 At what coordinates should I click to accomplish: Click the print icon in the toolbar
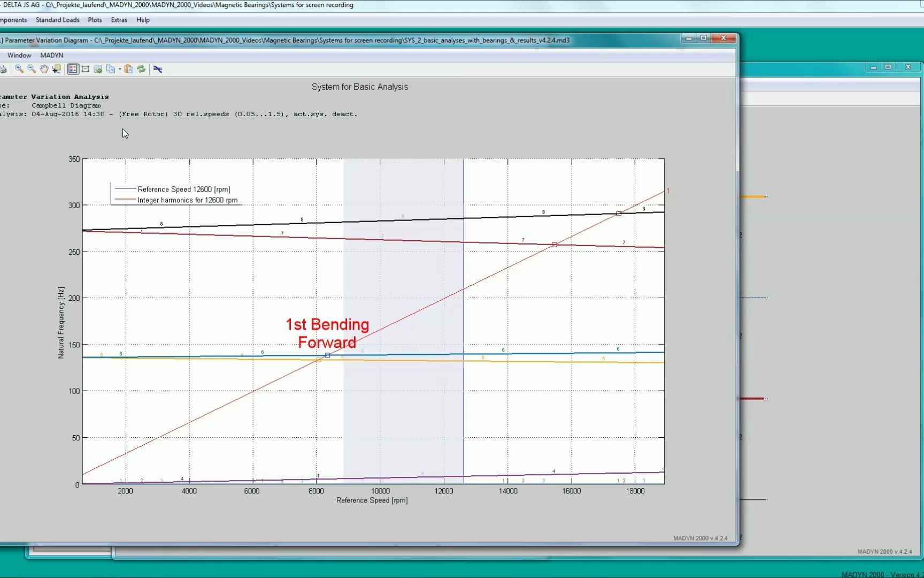click(x=3, y=69)
